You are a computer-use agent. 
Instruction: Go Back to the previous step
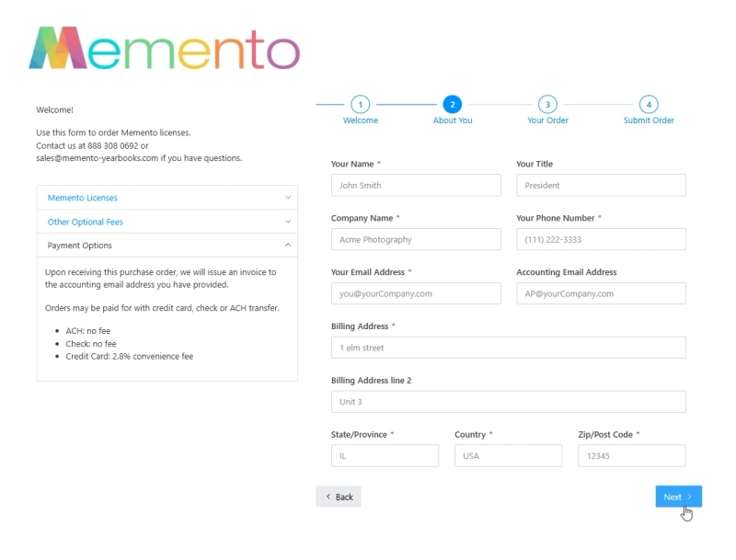(339, 497)
